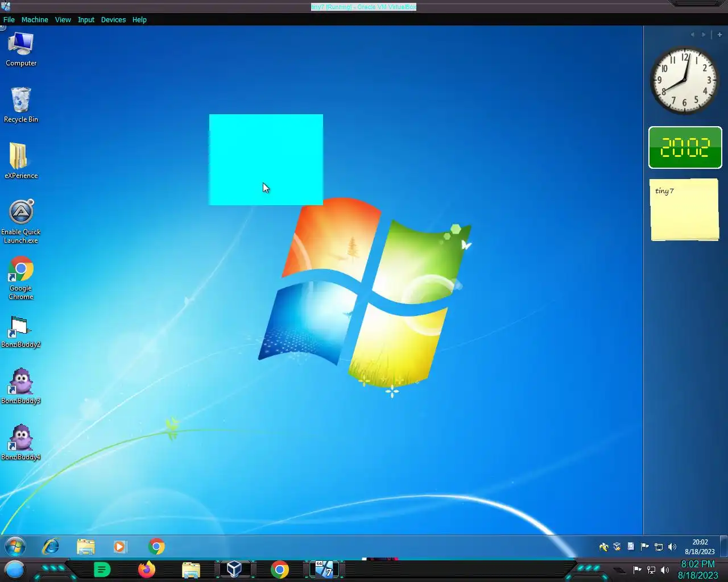Open Windows Media Player in guest taskbar
The image size is (728, 582).
click(x=119, y=547)
